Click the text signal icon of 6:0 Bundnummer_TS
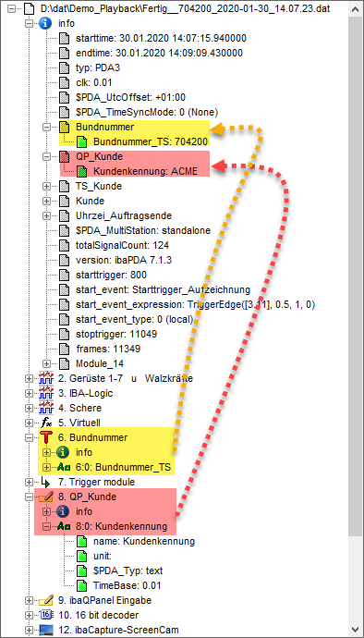364x638 pixels. pyautogui.click(x=65, y=467)
